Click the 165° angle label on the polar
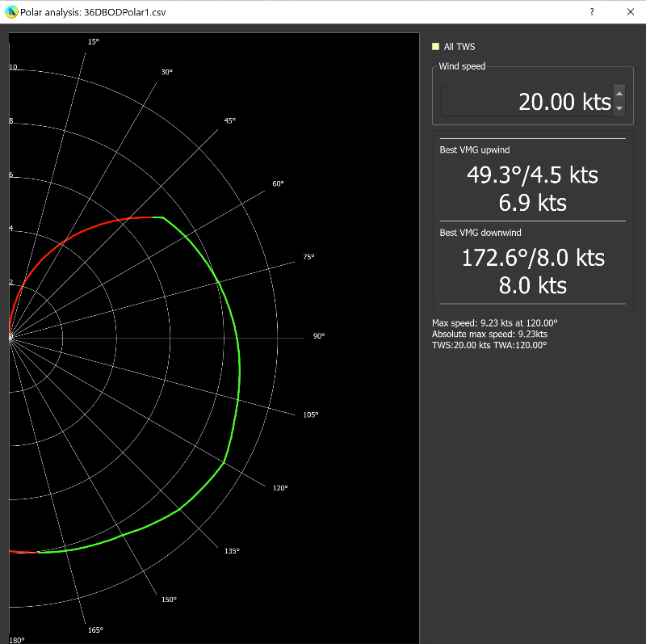Viewport: 646px width, 644px height. pos(95,630)
